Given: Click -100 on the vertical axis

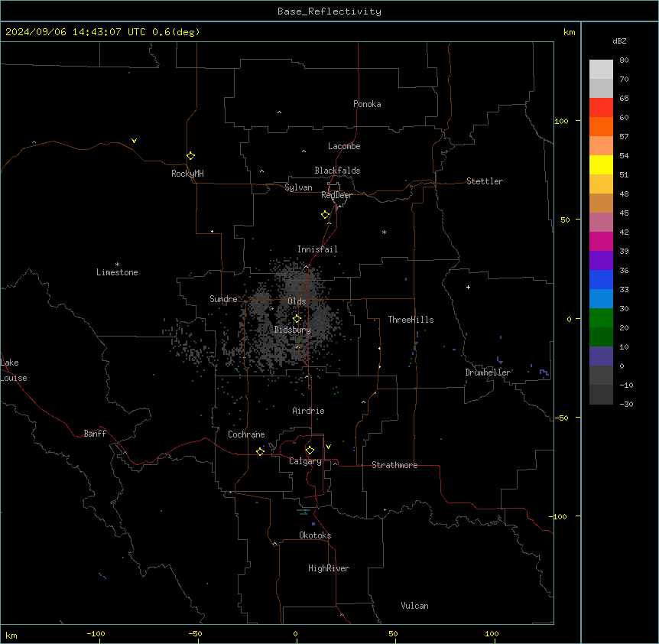Looking at the screenshot, I should coord(559,516).
